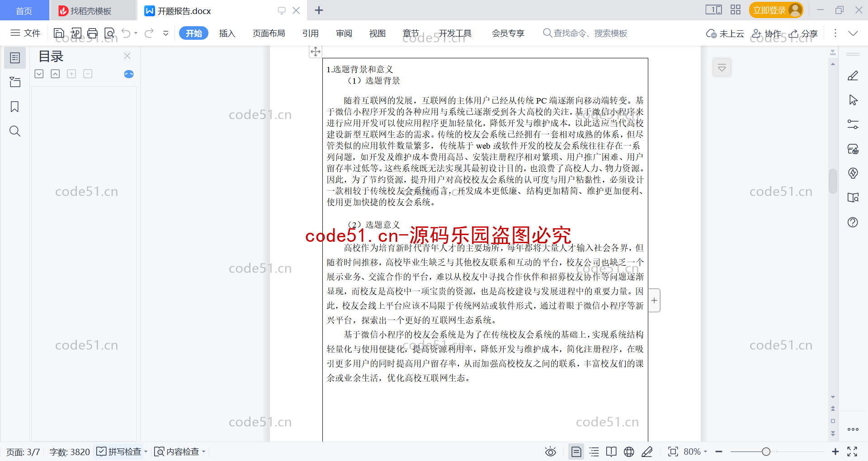Open the bookmark panel icon
868x461 pixels.
click(x=15, y=107)
